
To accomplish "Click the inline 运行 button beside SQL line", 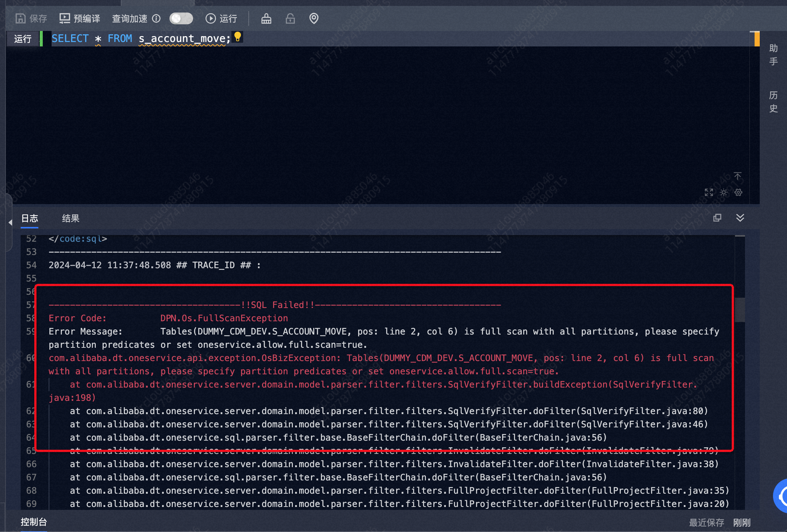I will point(22,39).
